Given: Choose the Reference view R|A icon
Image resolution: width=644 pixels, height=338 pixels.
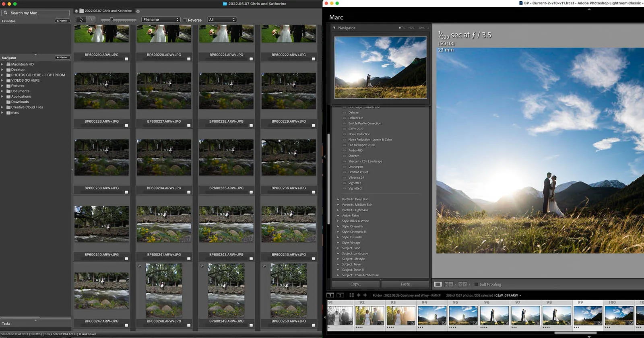Looking at the screenshot, I should pos(448,284).
